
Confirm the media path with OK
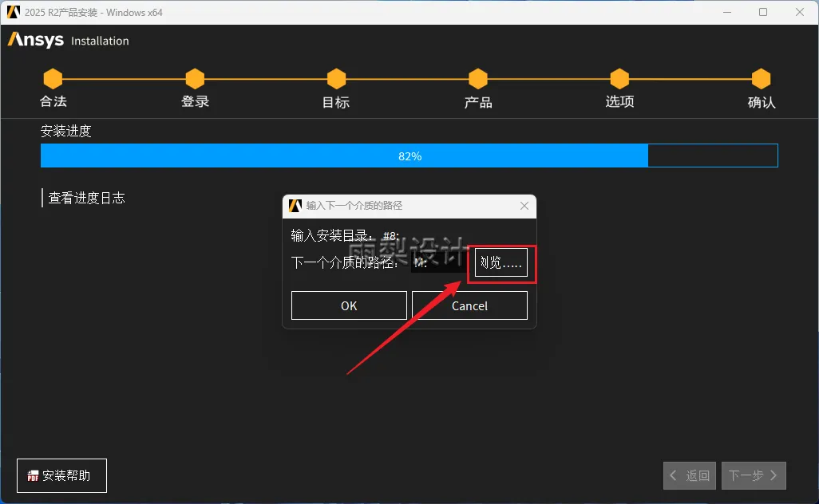click(x=349, y=305)
